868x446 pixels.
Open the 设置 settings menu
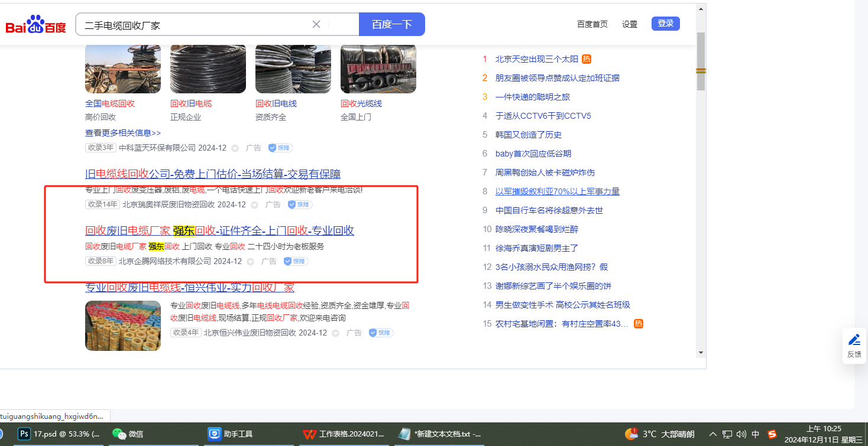click(x=630, y=24)
